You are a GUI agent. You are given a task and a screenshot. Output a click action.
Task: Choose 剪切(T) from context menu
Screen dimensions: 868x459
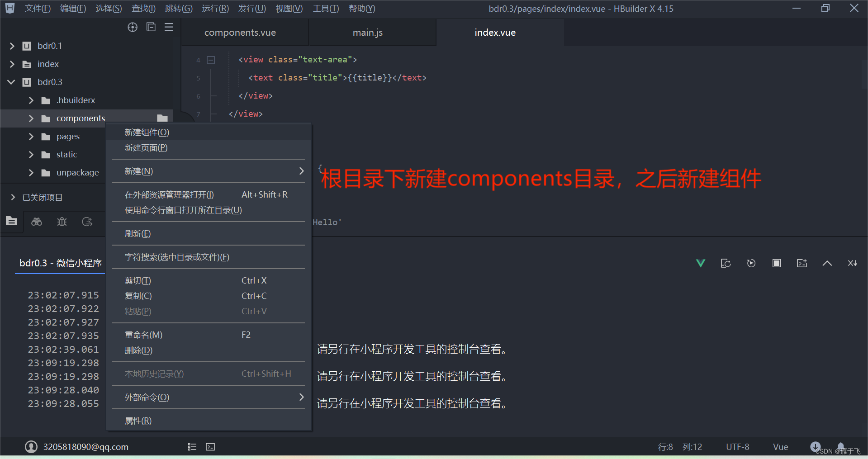coord(209,281)
